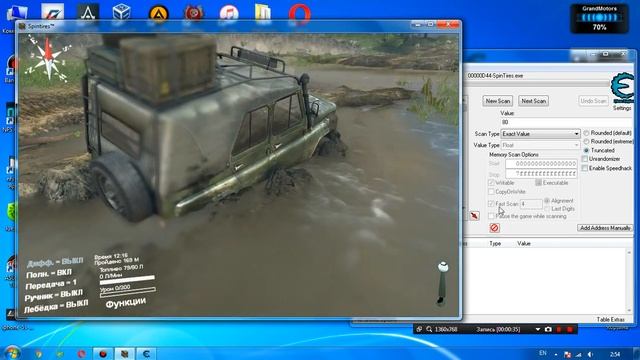This screenshot has height=360, width=640.
Task: Select the Truncated radio button
Action: coord(587,150)
